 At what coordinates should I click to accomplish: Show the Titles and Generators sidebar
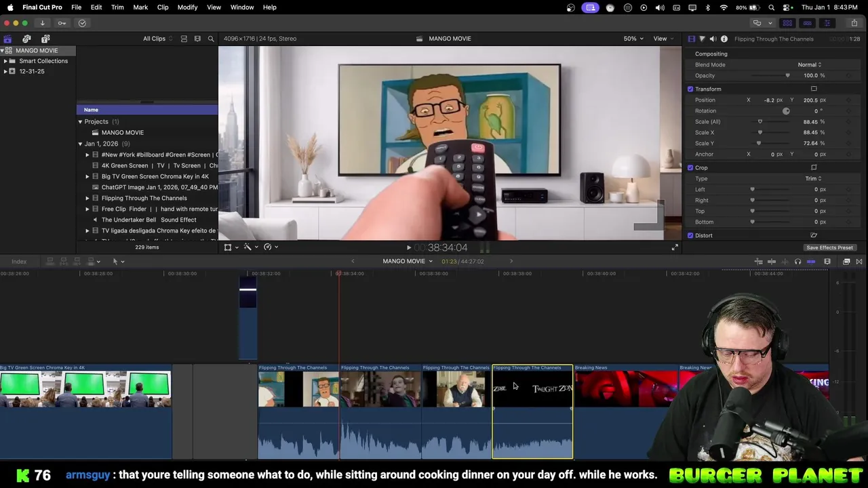(x=45, y=39)
